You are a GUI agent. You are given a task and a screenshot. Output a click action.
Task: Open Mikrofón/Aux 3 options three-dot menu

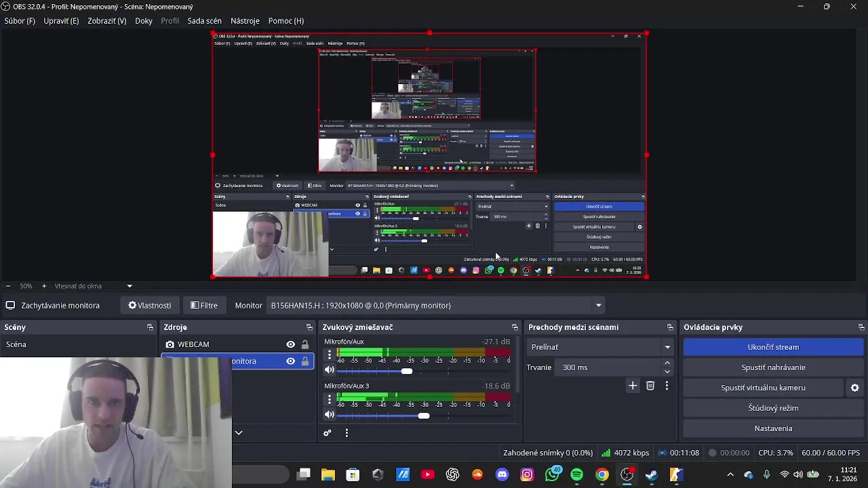330,399
